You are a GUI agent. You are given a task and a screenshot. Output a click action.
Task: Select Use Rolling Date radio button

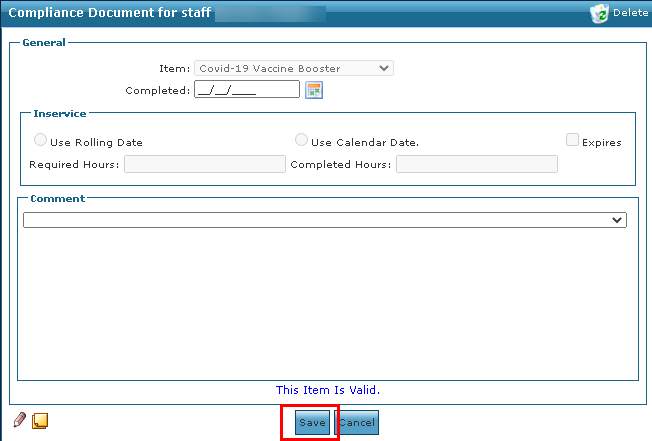pos(40,140)
